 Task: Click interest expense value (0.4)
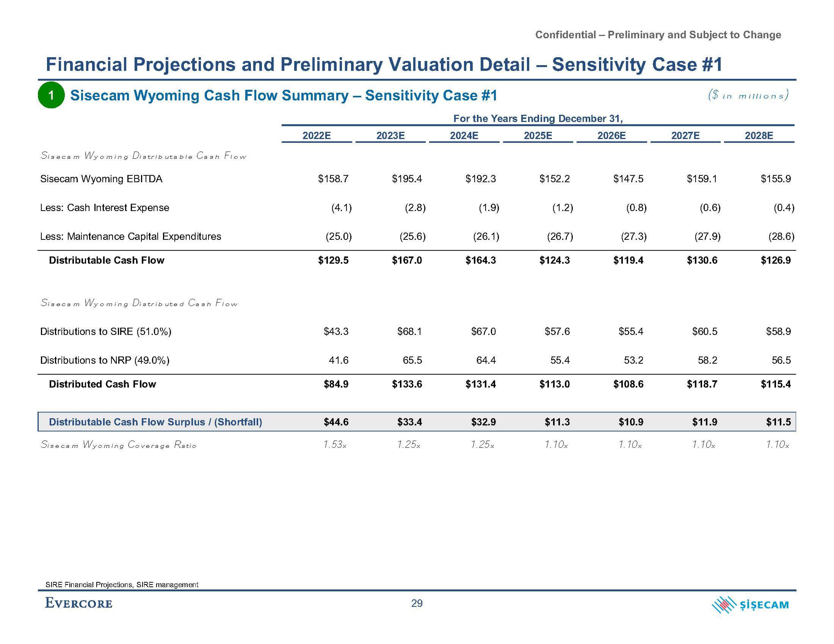784,208
